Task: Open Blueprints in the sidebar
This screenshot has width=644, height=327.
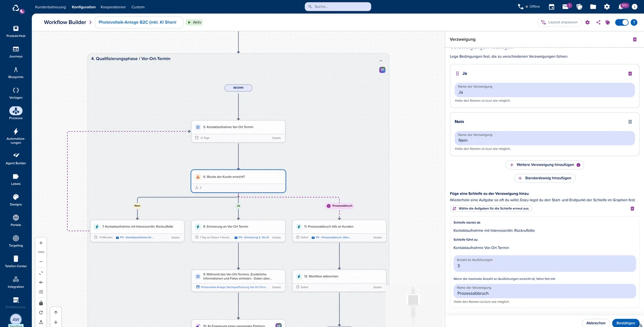Action: (x=16, y=72)
